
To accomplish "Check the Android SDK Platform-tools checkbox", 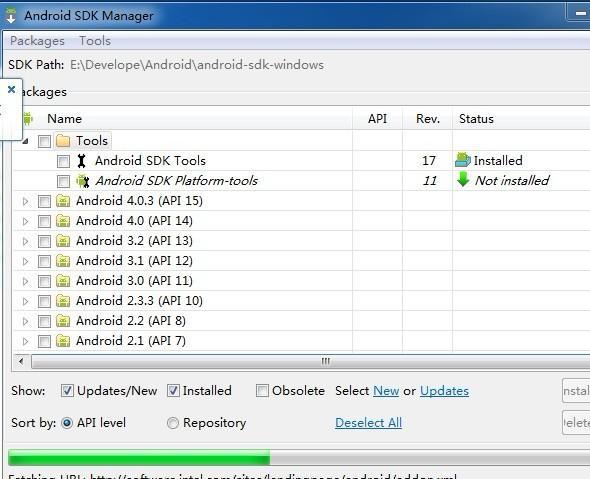I will point(63,181).
